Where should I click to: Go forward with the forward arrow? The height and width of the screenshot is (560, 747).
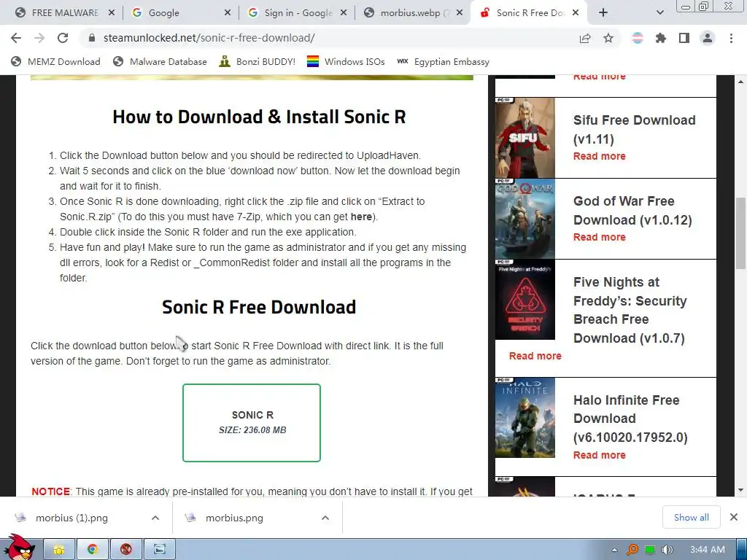pyautogui.click(x=39, y=38)
